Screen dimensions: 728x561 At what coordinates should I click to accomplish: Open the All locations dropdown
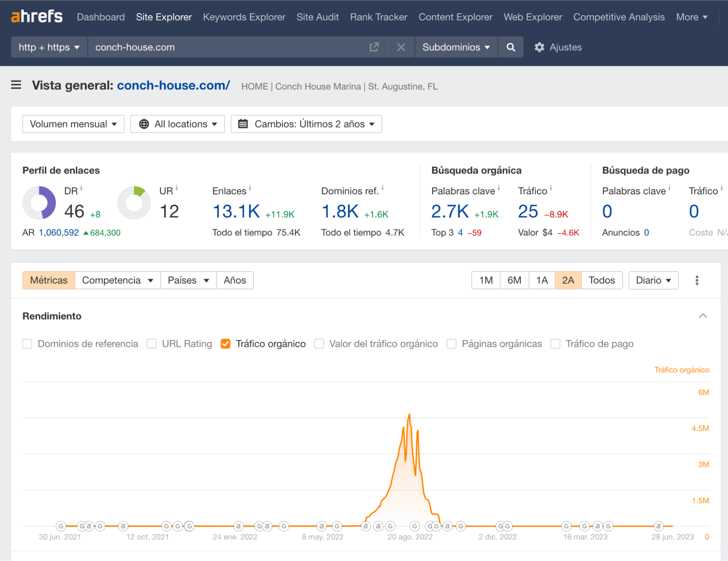tap(177, 124)
